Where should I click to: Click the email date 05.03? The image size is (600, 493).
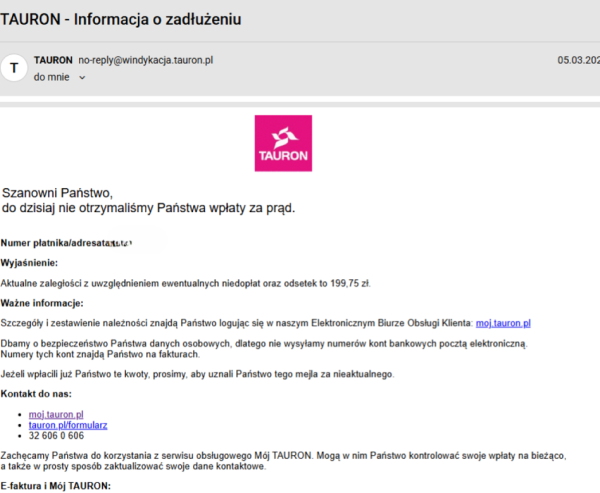[x=578, y=60]
